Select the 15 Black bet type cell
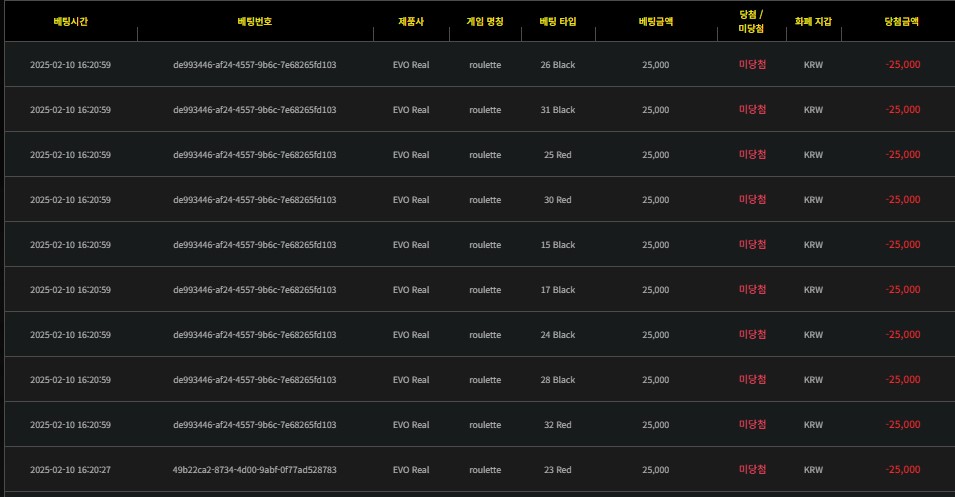The height and width of the screenshot is (497, 955). tap(558, 245)
